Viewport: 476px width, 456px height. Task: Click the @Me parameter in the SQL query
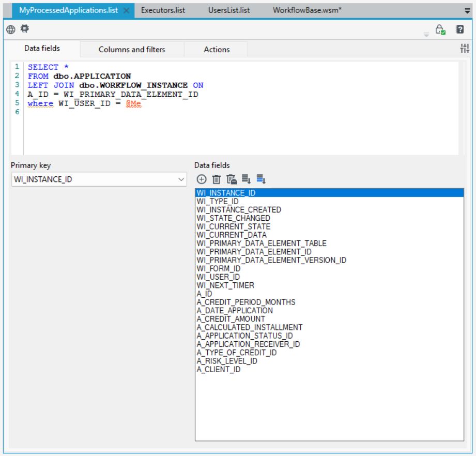tap(133, 103)
